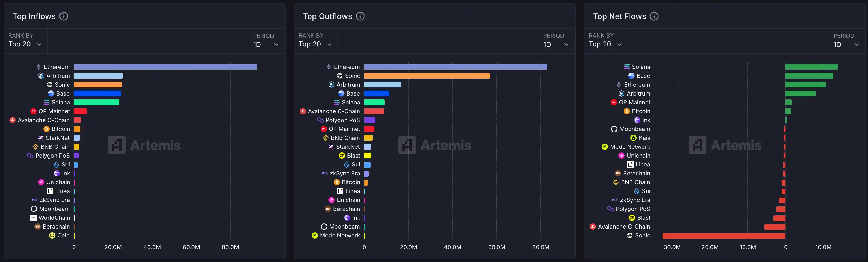Click the Sonic orange bar in Top Outflows

pos(427,76)
